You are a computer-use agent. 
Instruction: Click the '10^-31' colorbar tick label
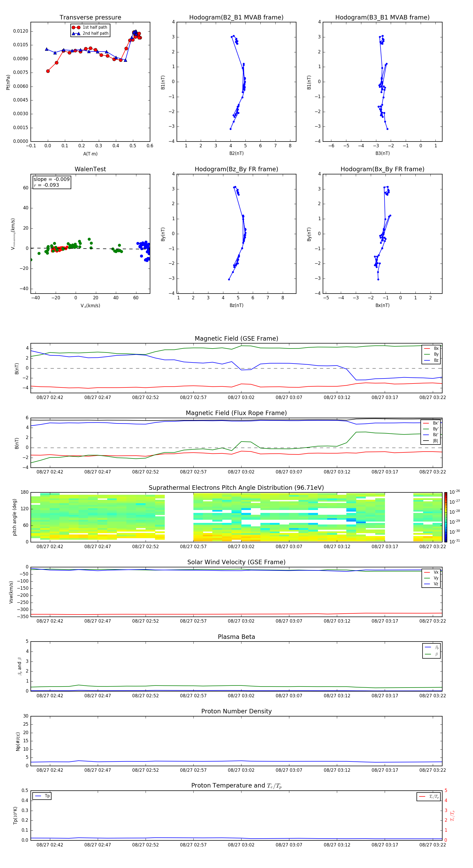click(455, 542)
